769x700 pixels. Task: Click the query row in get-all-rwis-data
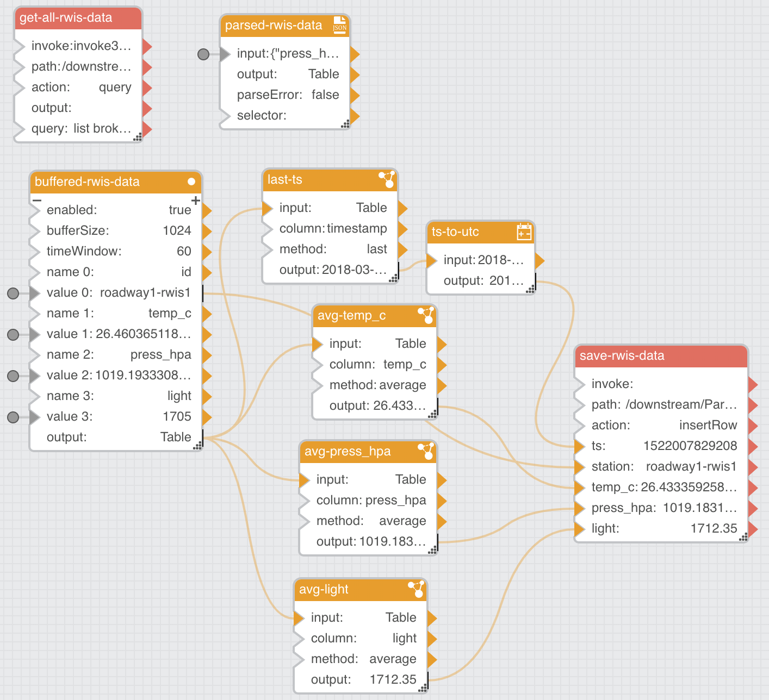[78, 128]
